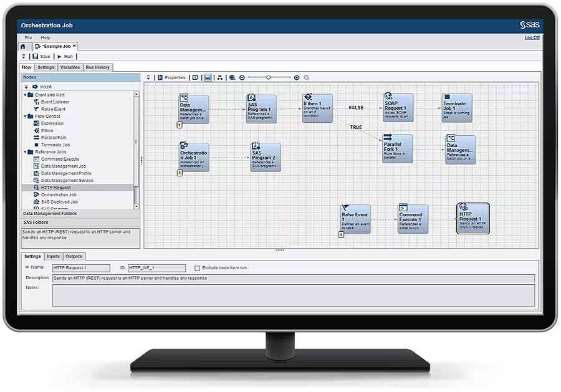This screenshot has height=392, width=561.
Task: Expand the Data Management Folders section
Action: [x=80, y=214]
